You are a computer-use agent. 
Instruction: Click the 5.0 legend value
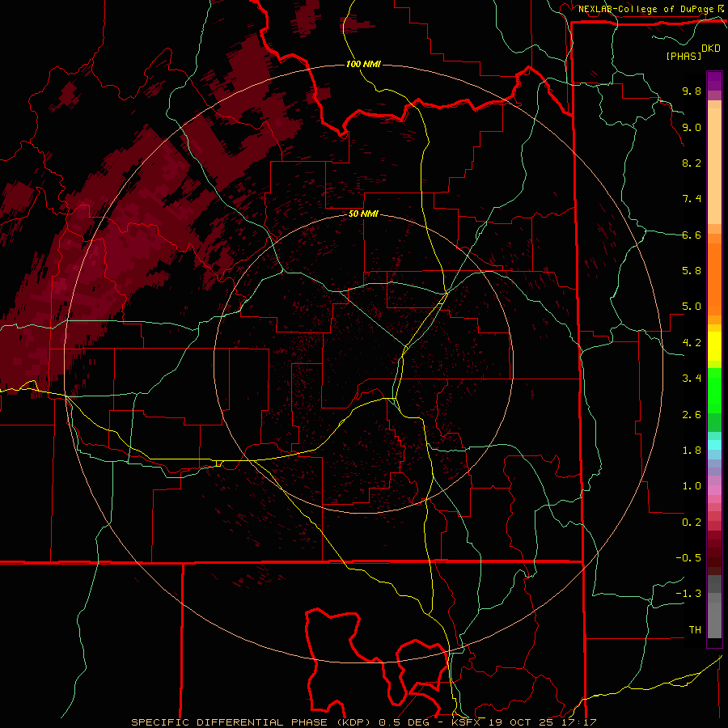point(692,307)
